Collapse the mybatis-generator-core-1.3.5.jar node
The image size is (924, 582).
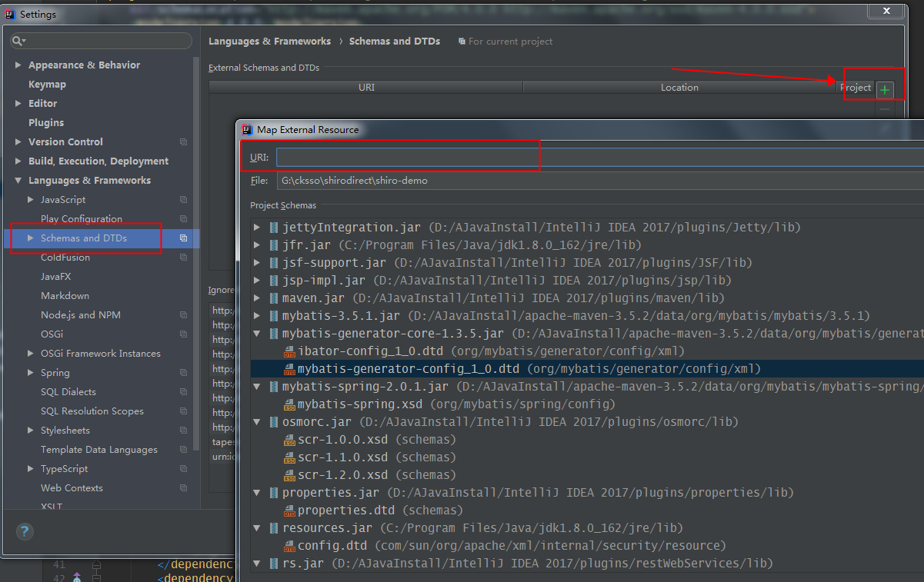(x=257, y=334)
